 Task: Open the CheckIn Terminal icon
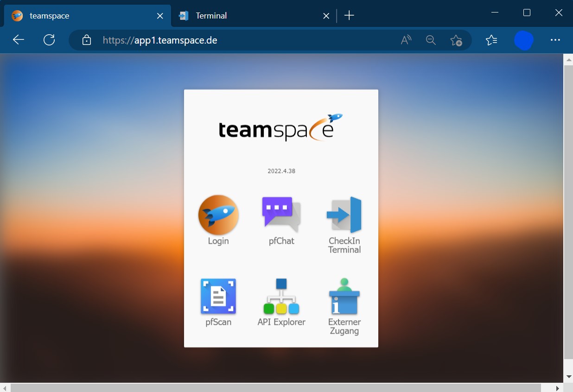(x=344, y=215)
